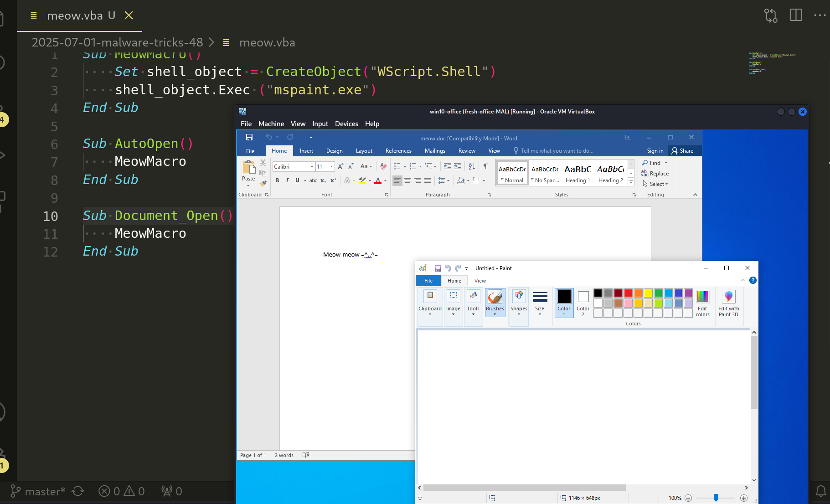Click Shading paint bucket icon in Word
This screenshot has height=504, width=830.
461,180
